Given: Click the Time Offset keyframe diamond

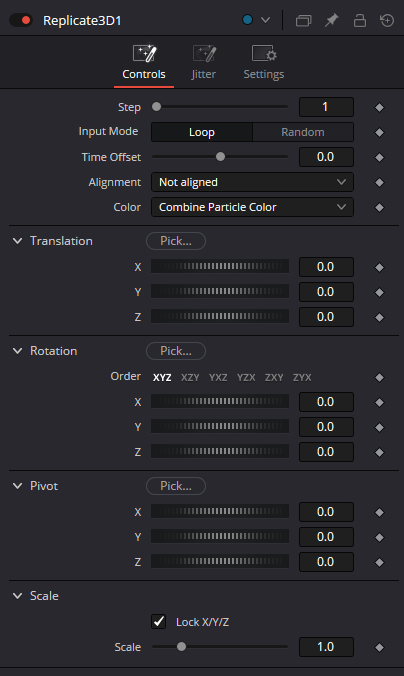Looking at the screenshot, I should coord(379,157).
